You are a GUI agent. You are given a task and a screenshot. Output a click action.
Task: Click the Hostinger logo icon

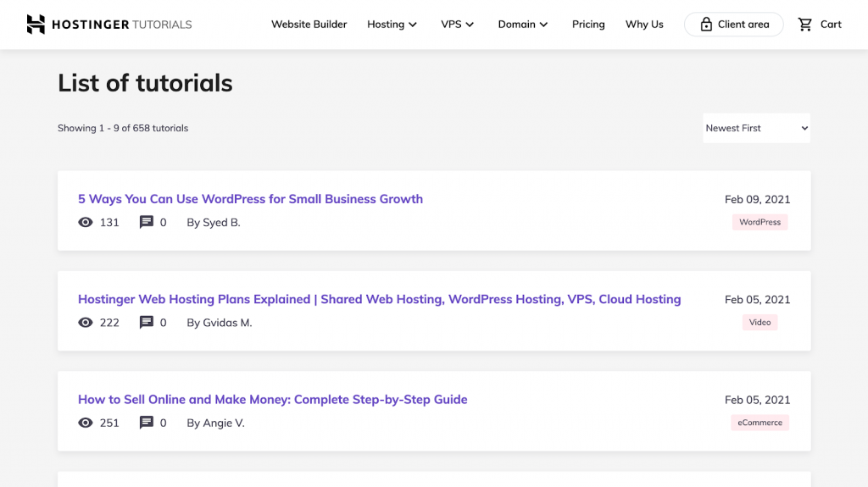tap(36, 25)
